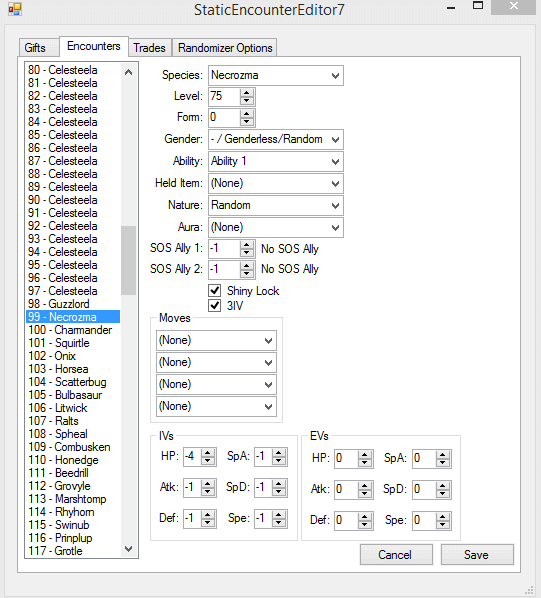Select 111 - Beedrill entry
Image resolution: width=541 pixels, height=598 pixels.
[x=73, y=473]
